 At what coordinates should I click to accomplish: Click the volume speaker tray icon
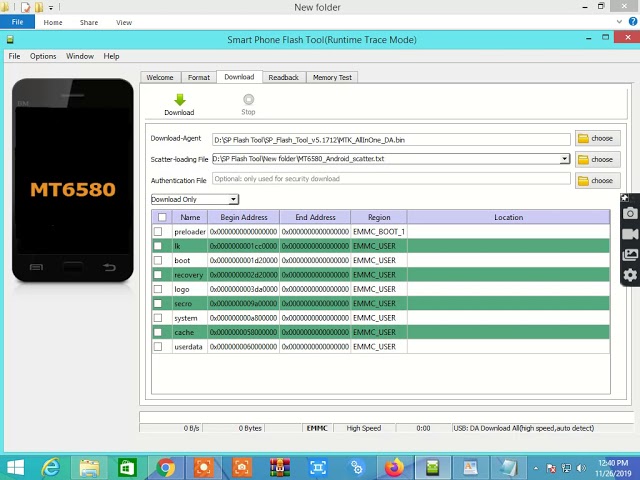click(x=581, y=468)
